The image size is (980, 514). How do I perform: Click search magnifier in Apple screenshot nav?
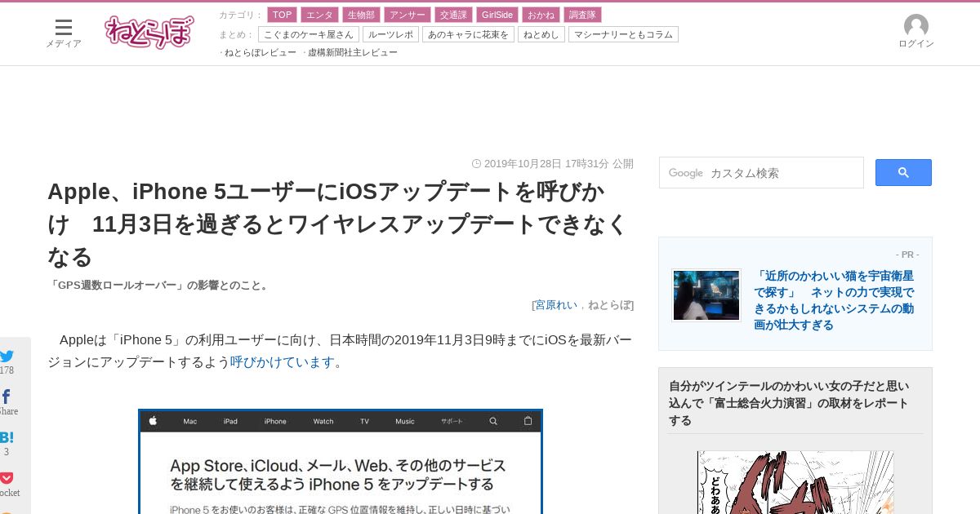(x=493, y=421)
